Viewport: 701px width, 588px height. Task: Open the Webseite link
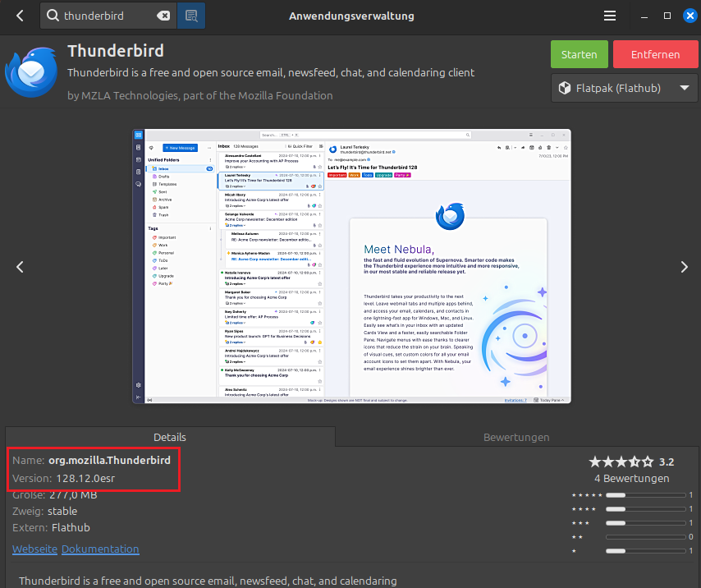34,549
